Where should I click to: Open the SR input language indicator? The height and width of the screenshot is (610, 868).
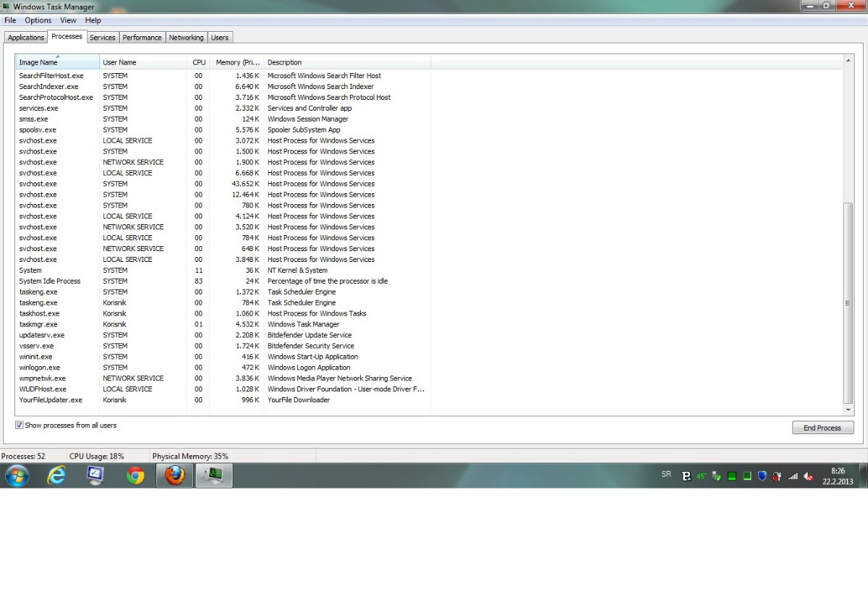666,475
